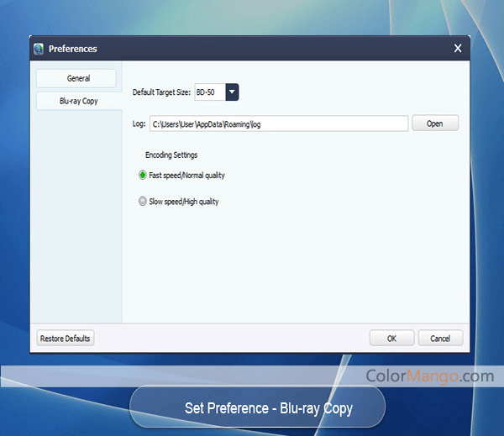This screenshot has width=504, height=436.
Task: Click the Preferences title text in title bar
Action: tap(73, 49)
